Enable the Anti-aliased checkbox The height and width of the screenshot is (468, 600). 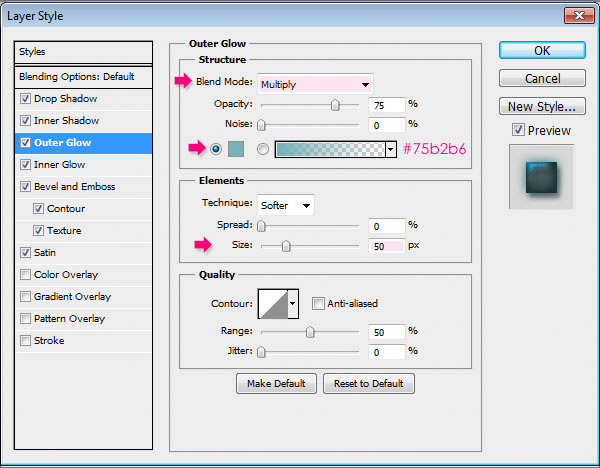pyautogui.click(x=318, y=303)
